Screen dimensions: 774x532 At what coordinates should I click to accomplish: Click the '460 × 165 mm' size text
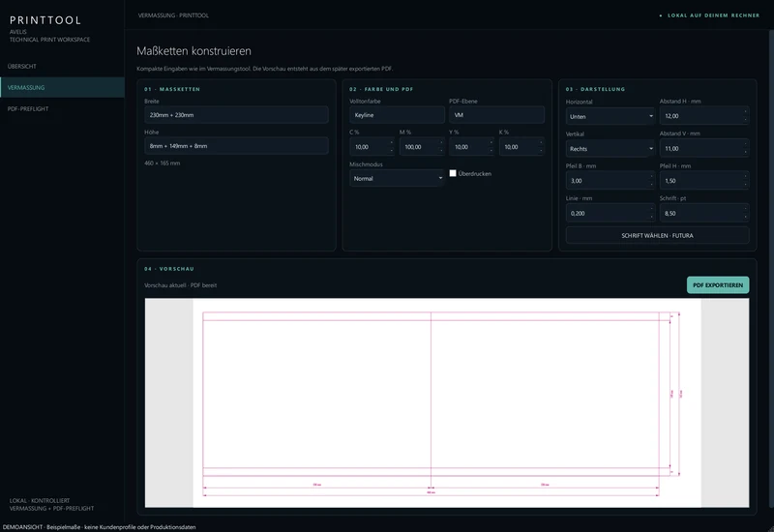pyautogui.click(x=162, y=163)
